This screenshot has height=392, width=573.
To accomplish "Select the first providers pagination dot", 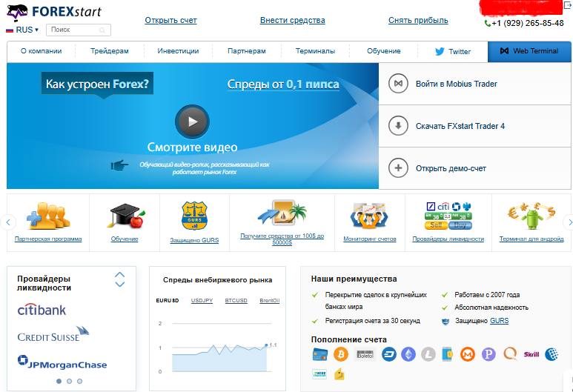I will (59, 381).
